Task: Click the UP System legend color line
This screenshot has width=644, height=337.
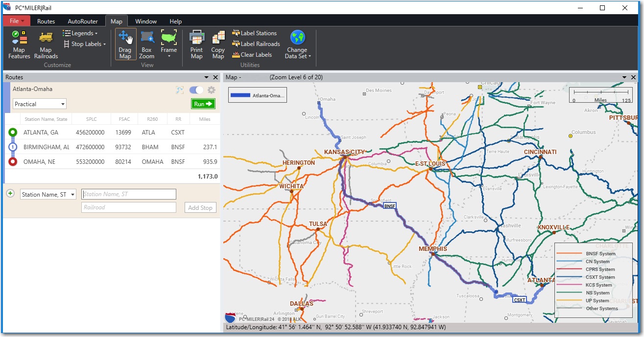Action: click(569, 301)
